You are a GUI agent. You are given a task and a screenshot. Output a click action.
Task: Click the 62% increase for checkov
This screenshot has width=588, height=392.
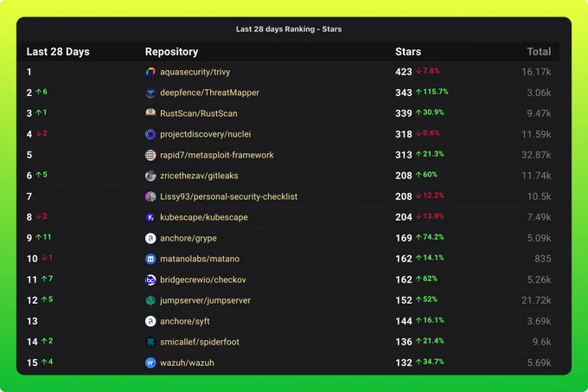(x=426, y=280)
